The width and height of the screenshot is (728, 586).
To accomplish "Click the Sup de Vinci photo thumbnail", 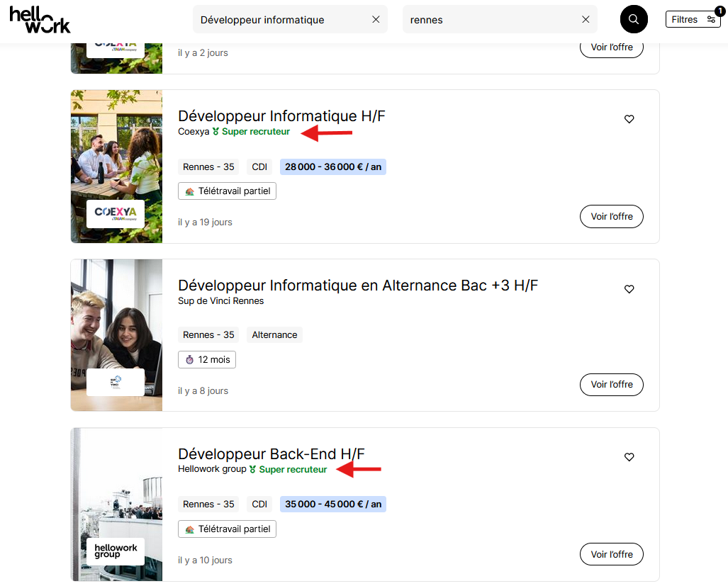I will tap(116, 335).
